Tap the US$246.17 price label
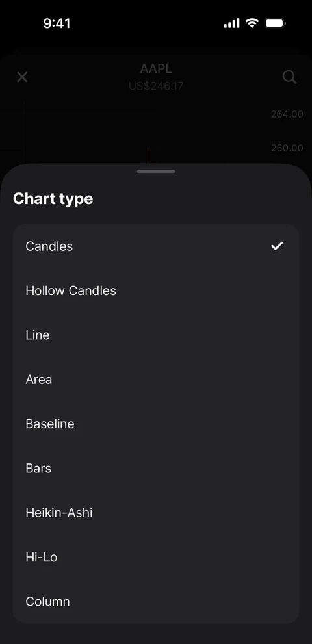 point(156,86)
